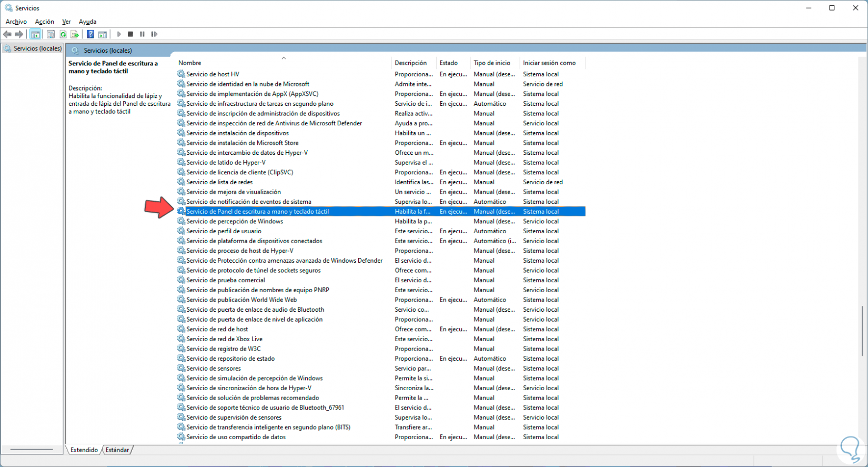Click the vertical scrollbar thumb of the services list
This screenshot has width=868, height=467.
point(862,331)
